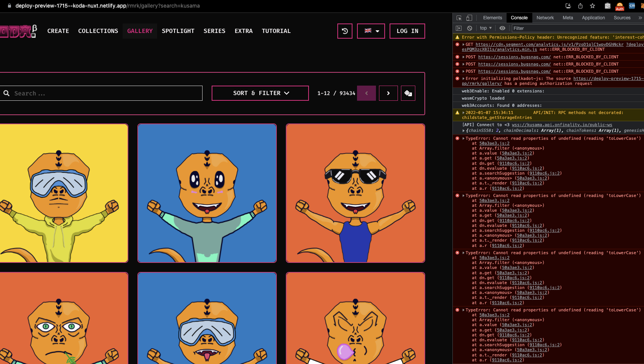
Task: Open cdn.segment.com analytics link
Action: [549, 44]
